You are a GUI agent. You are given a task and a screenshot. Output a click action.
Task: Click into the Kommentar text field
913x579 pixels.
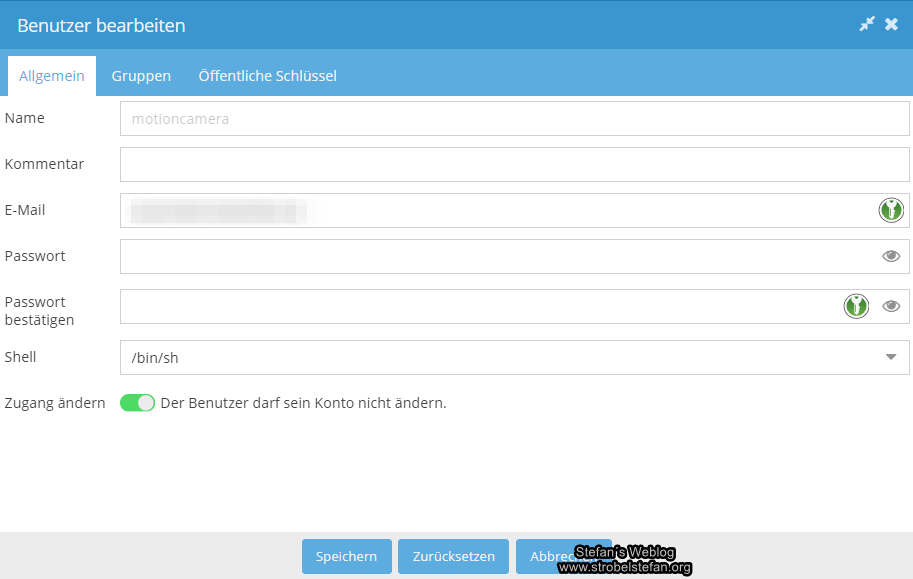(514, 164)
